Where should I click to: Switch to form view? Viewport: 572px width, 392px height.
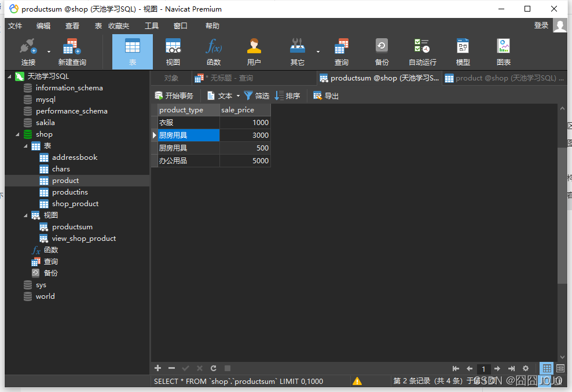(560, 368)
